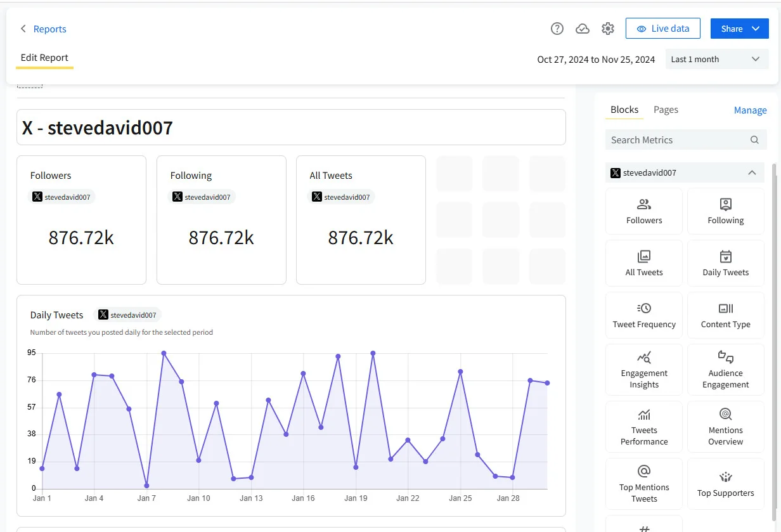Add the Engagement Insights block
781x532 pixels.
click(x=643, y=369)
